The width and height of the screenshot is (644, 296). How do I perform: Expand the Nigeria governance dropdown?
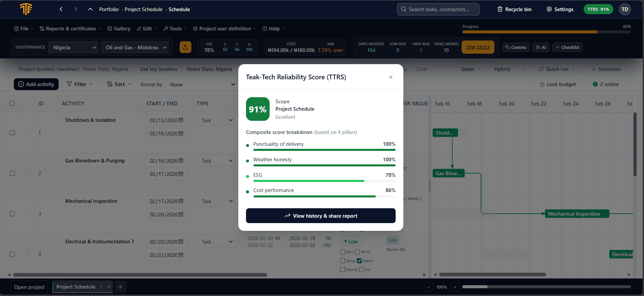coord(73,47)
